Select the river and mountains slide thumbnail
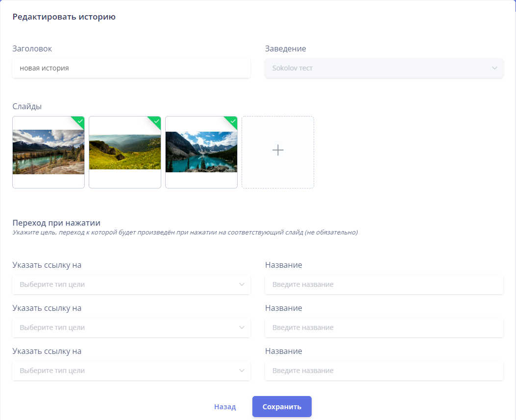516x420 pixels. point(49,152)
